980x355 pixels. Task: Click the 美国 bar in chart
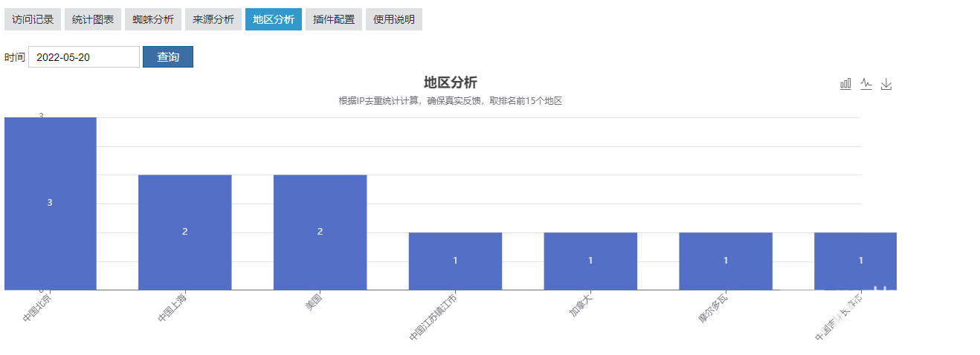320,232
